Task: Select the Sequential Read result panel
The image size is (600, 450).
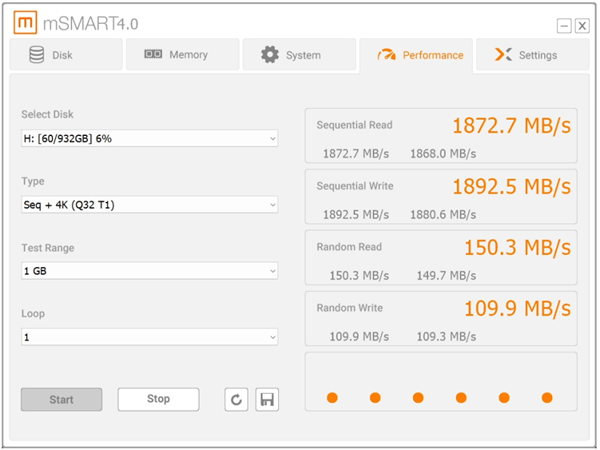Action: pyautogui.click(x=440, y=138)
